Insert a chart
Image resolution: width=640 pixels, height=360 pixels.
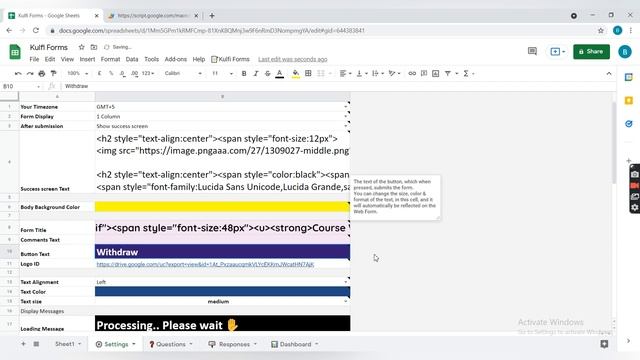[436, 73]
